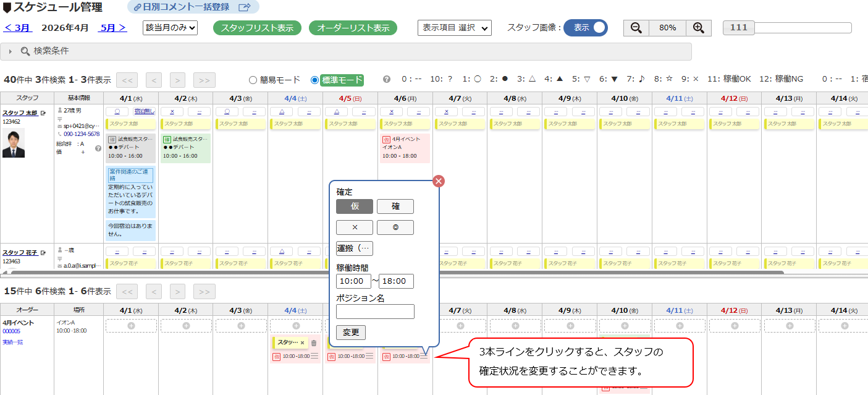Change スタッフ 太郎 4/2 × status
The width and height of the screenshot is (868, 395).
172,112
